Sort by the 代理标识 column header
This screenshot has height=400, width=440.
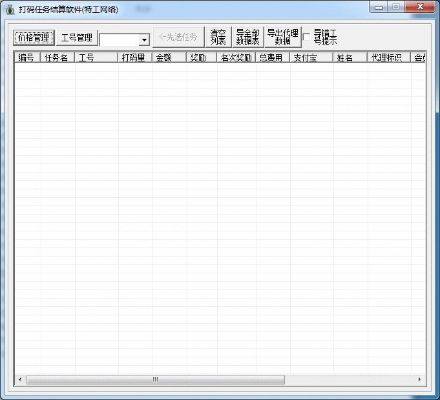(x=389, y=57)
